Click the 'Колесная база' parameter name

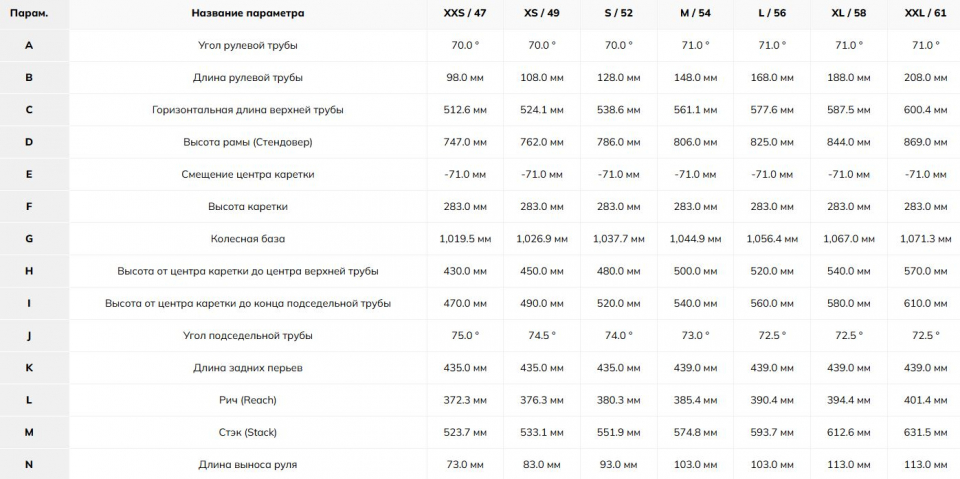[247, 239]
